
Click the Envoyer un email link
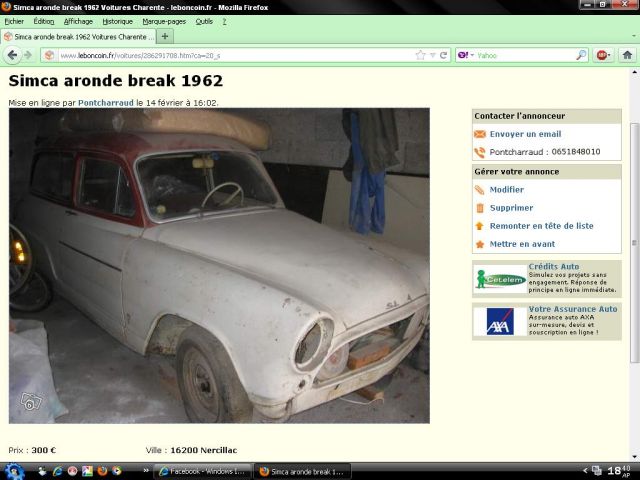coord(525,134)
